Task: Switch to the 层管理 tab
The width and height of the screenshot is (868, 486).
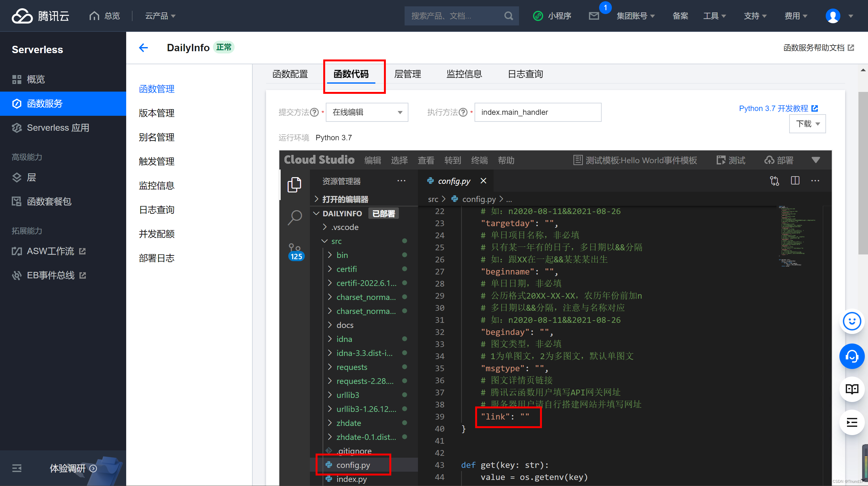Action: (x=407, y=74)
